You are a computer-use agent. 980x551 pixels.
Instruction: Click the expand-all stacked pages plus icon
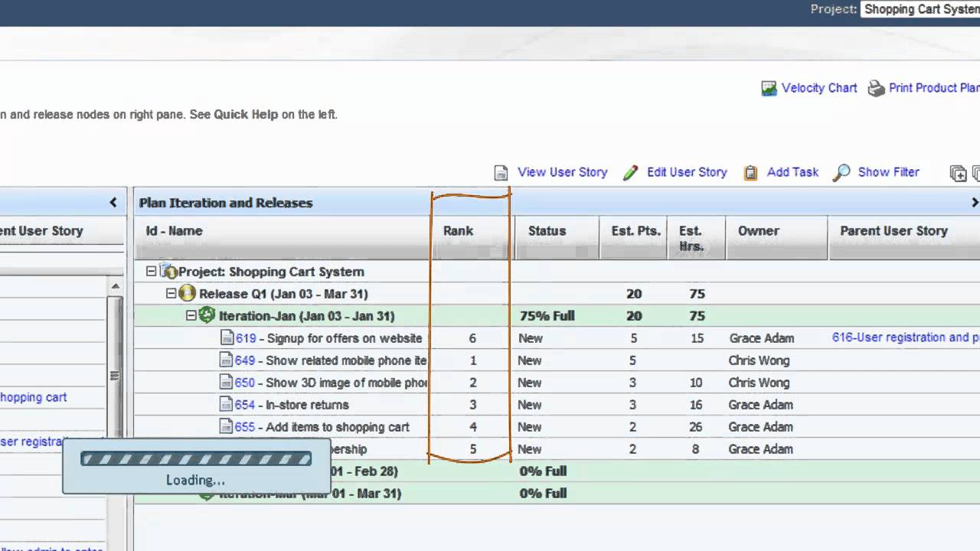(x=958, y=174)
